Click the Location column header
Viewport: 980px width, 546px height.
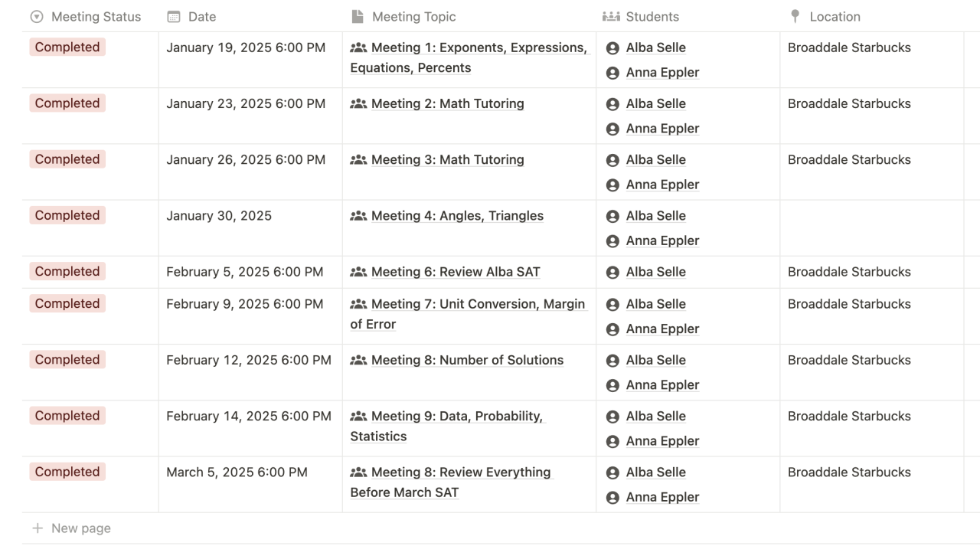click(835, 17)
